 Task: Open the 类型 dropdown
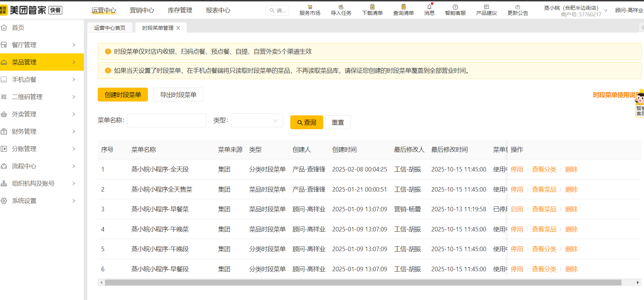tap(257, 121)
